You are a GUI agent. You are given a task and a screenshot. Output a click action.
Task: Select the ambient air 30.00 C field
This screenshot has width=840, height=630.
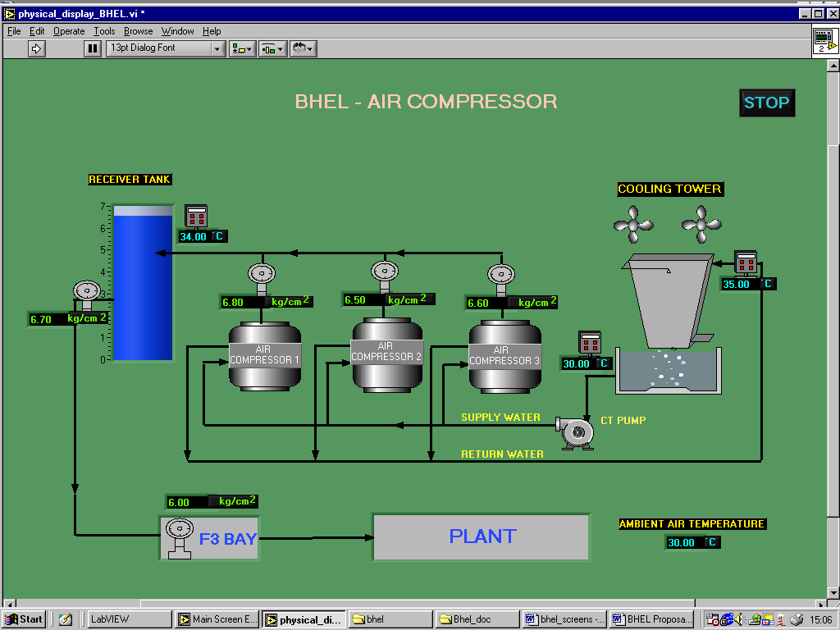click(692, 542)
